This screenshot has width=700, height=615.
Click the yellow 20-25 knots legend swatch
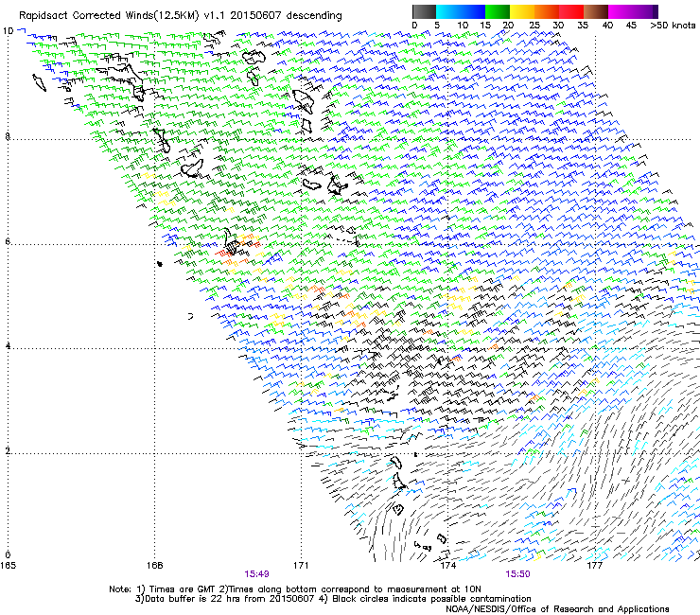[x=522, y=11]
